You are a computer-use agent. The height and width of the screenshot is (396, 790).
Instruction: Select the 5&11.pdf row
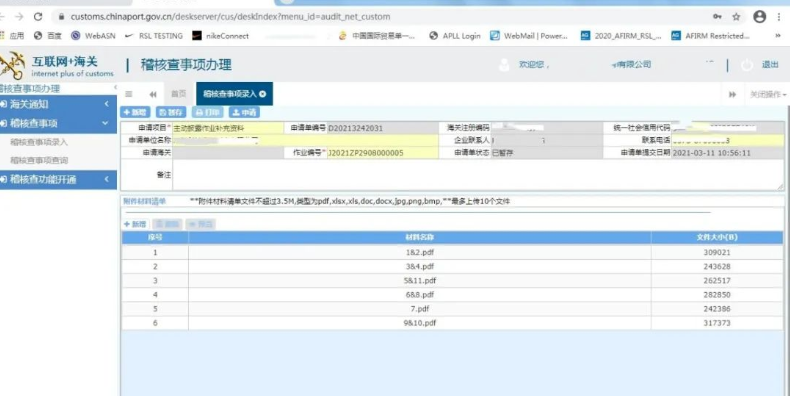[x=452, y=281]
